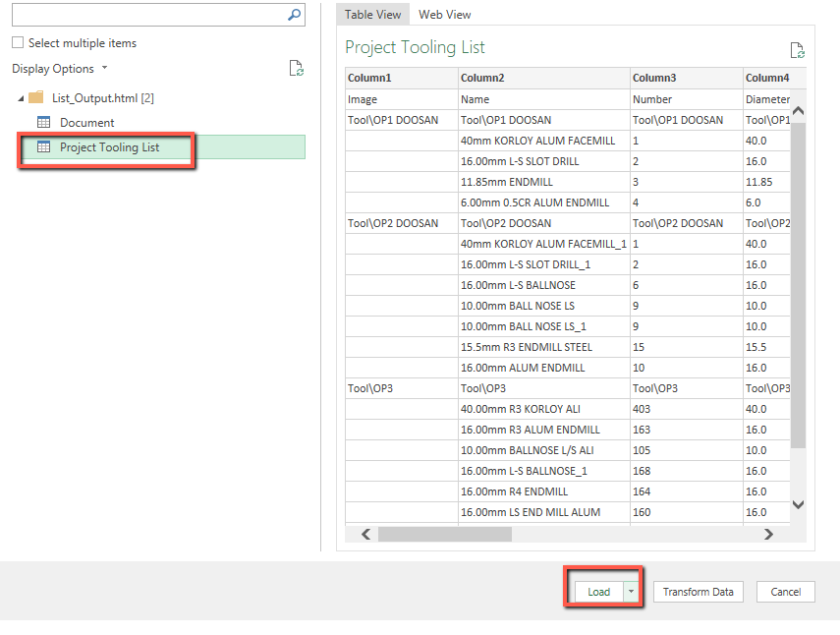The height and width of the screenshot is (635, 840).
Task: Cancel the Navigator dialog
Action: tap(785, 592)
